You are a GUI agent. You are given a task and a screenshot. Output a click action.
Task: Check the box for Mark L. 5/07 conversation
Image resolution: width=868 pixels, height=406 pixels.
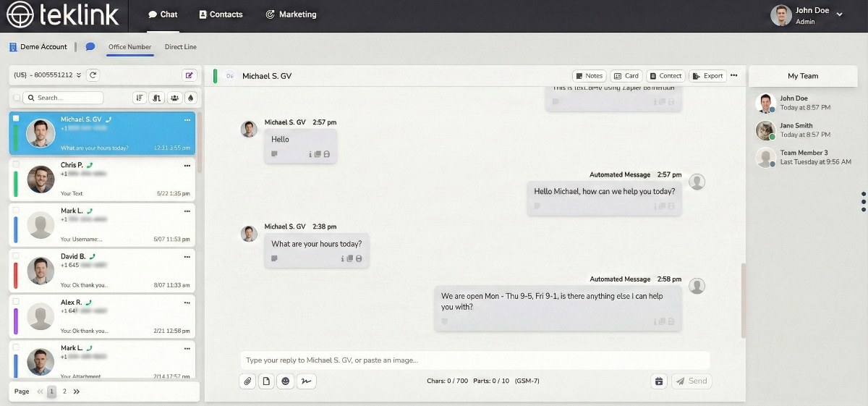(x=16, y=210)
